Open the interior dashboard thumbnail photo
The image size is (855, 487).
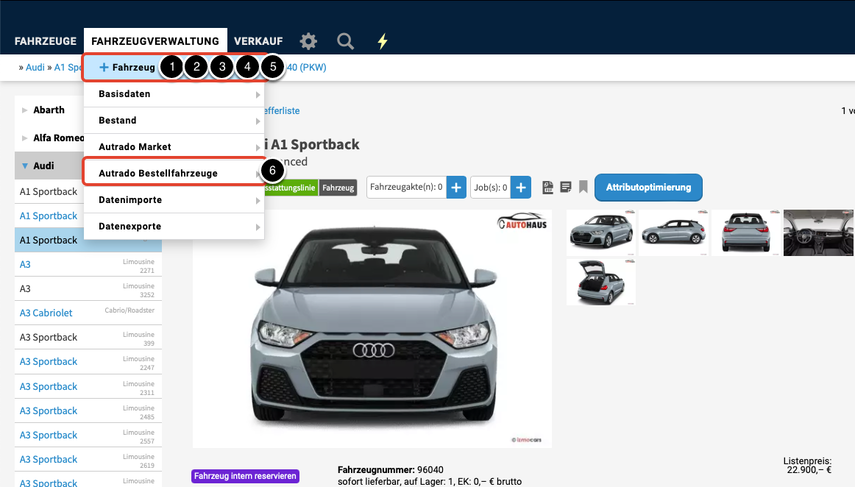[x=818, y=232]
